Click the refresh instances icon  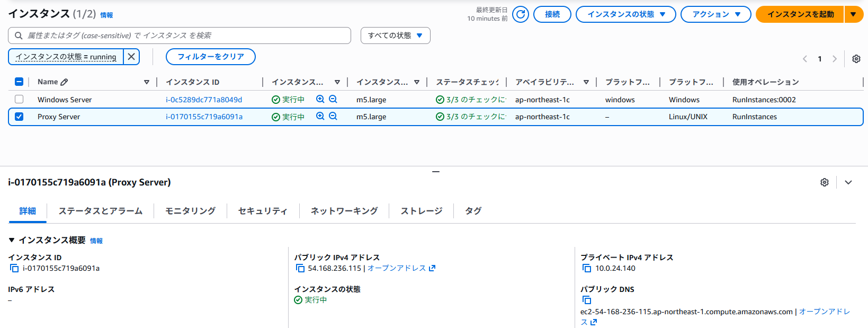[521, 14]
